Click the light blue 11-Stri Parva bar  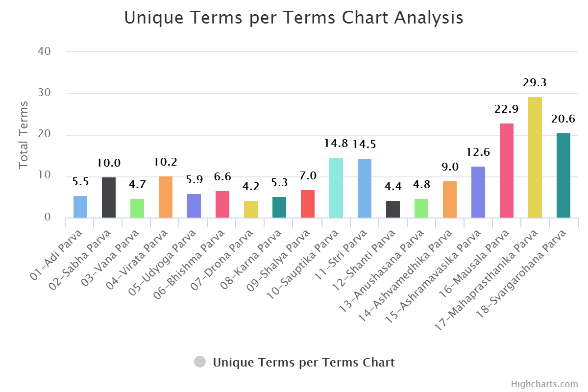coord(365,188)
